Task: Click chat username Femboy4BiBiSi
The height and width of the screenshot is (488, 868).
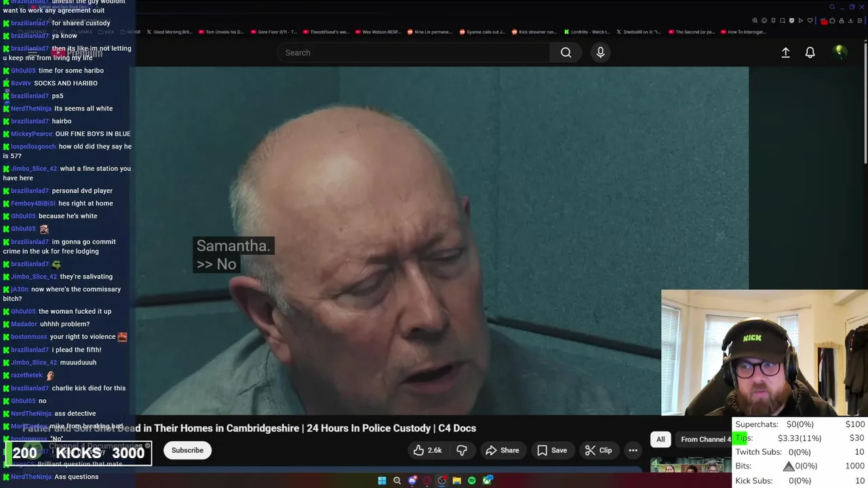Action: click(33, 203)
